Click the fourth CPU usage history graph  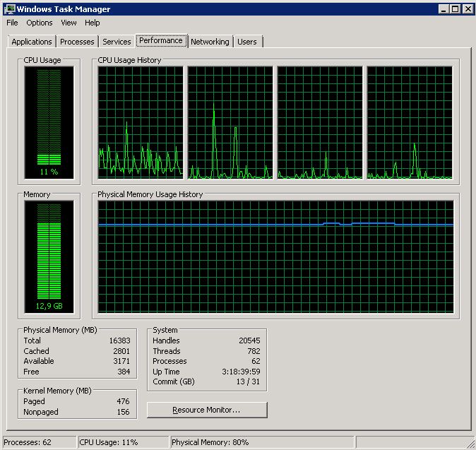coord(410,123)
